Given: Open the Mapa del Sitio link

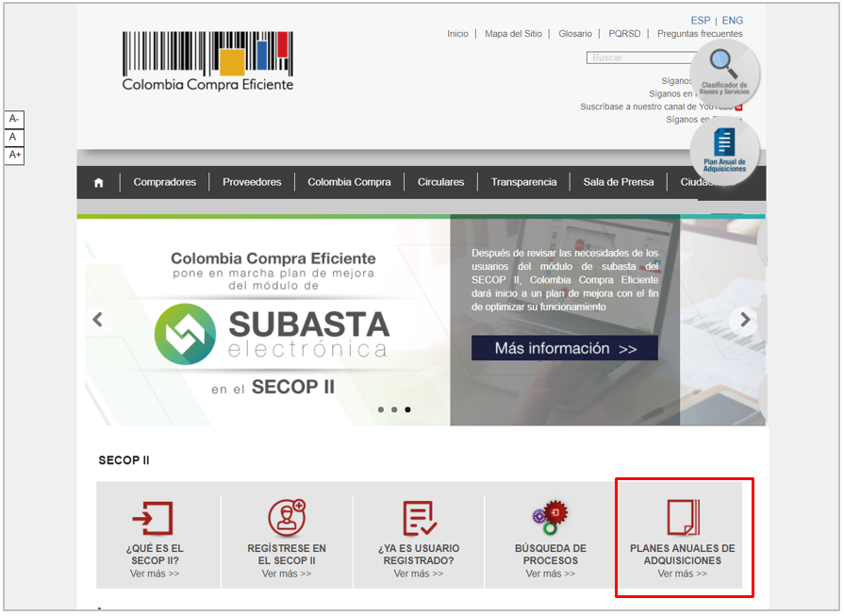Looking at the screenshot, I should 514,34.
